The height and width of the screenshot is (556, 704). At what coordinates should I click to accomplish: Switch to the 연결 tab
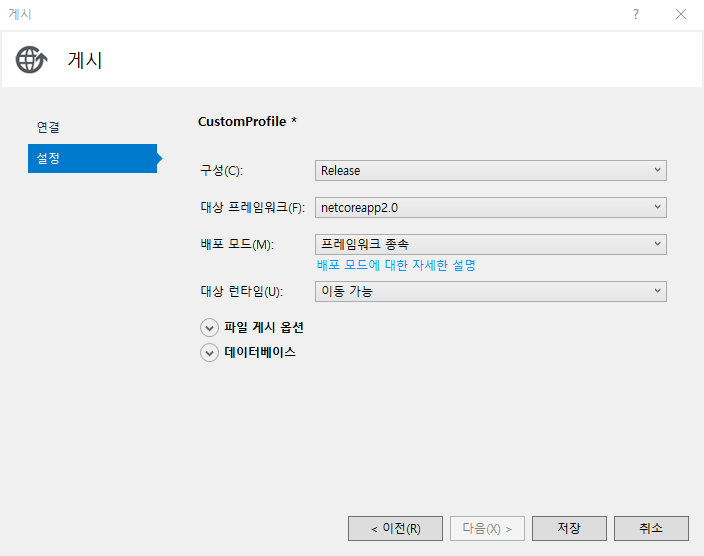pos(48,127)
